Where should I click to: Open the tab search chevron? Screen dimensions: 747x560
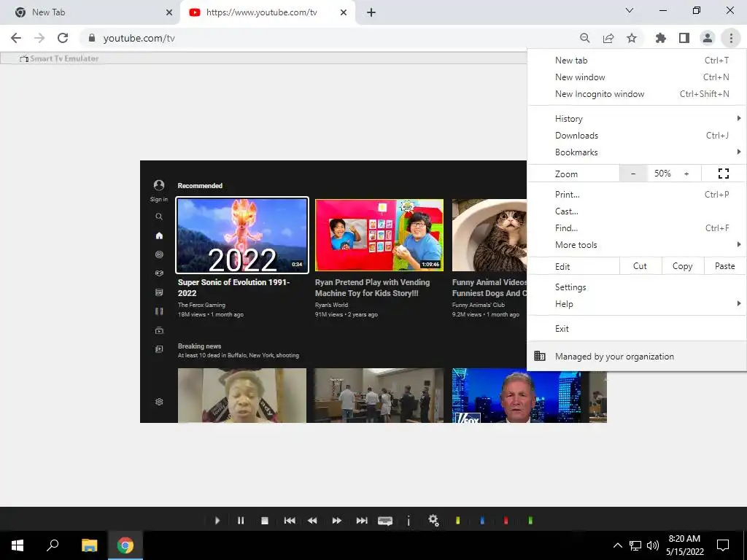click(x=630, y=10)
